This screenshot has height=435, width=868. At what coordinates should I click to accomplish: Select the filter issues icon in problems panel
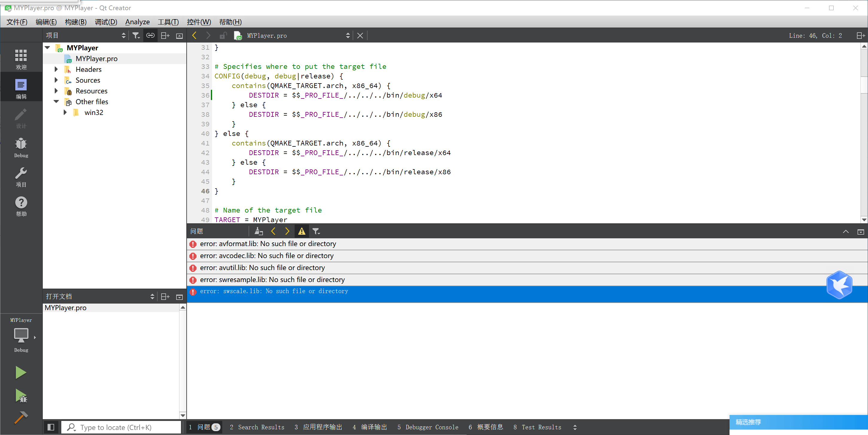[316, 231]
